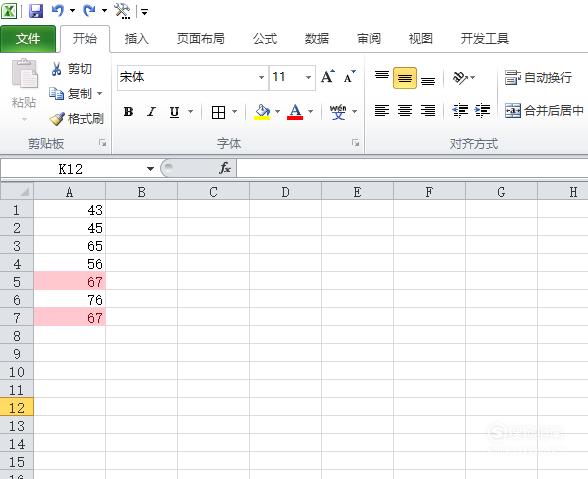
Task: Switch to the Data (数据) tab
Action: (316, 39)
